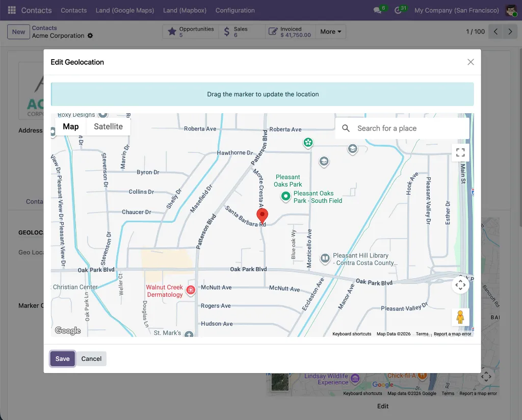Click the Chick-fil-A pin in background map
Viewport: 522px width, 420px height.
pos(422,376)
